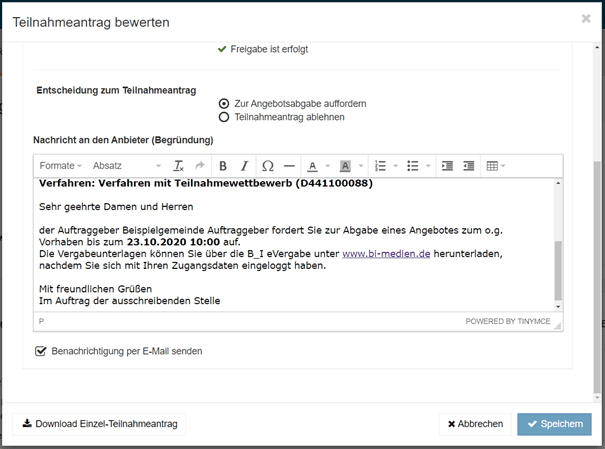Click Download Einzel-Teilnahmeantrag button

[x=99, y=424]
